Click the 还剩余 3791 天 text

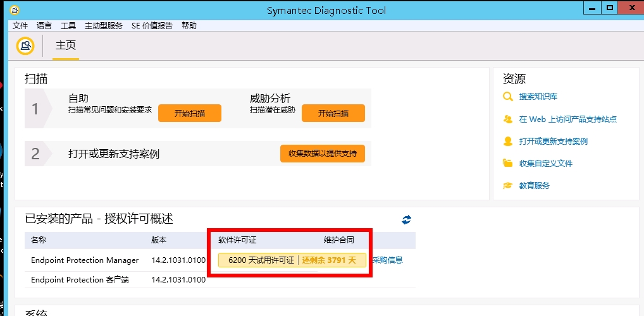tap(329, 260)
